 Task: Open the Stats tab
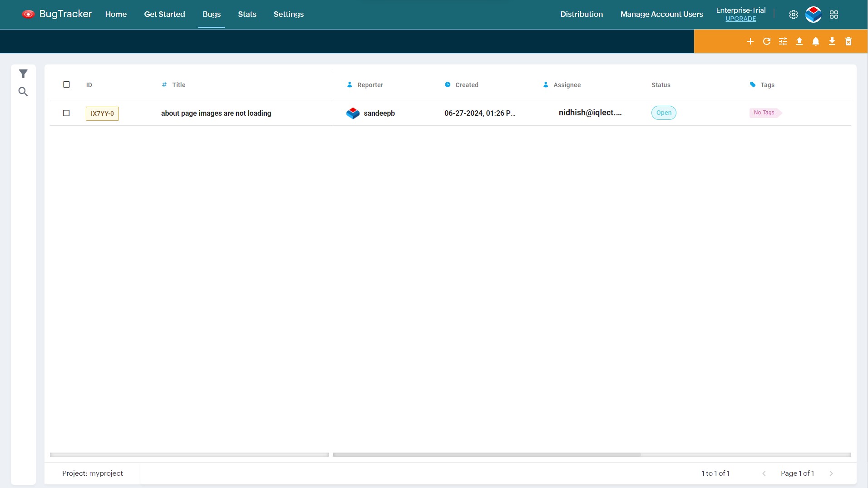(x=247, y=14)
